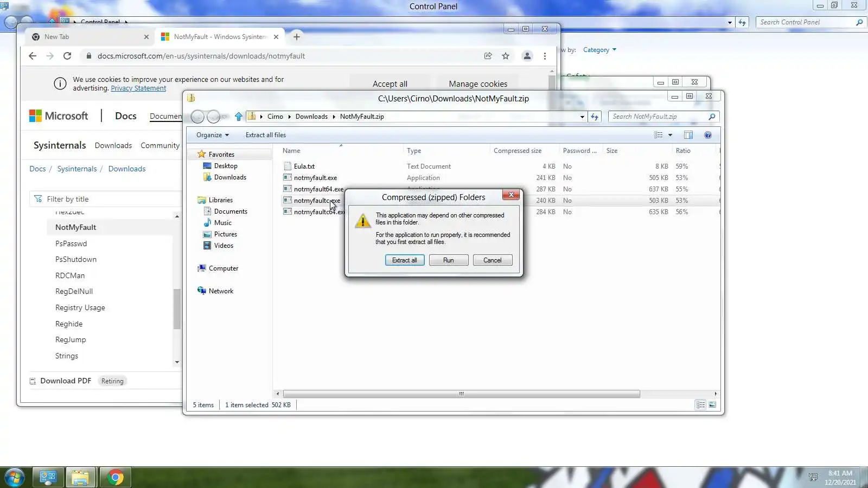Click Run in the zipped folders dialog
The height and width of the screenshot is (488, 868).
(x=449, y=260)
